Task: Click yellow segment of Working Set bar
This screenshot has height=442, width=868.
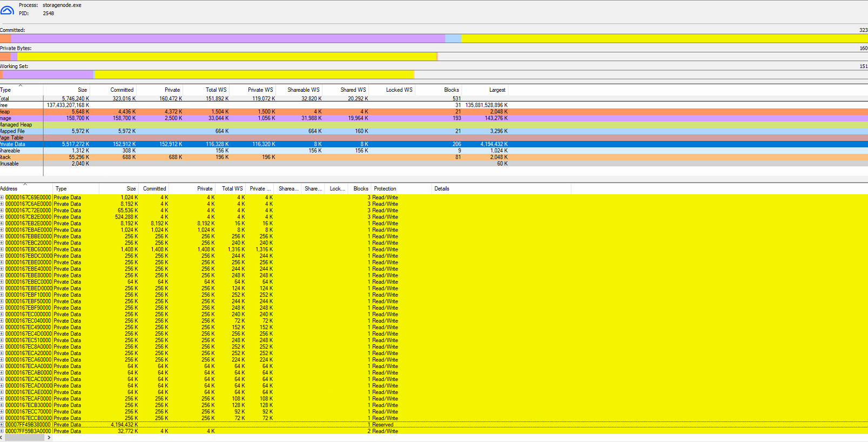Action: [254, 74]
